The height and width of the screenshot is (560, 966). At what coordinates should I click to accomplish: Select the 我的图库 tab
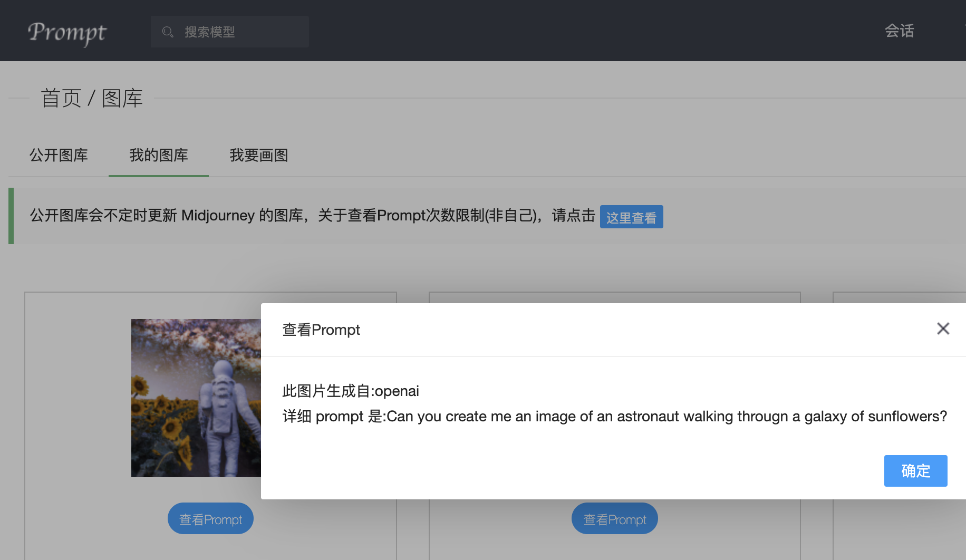(x=159, y=155)
